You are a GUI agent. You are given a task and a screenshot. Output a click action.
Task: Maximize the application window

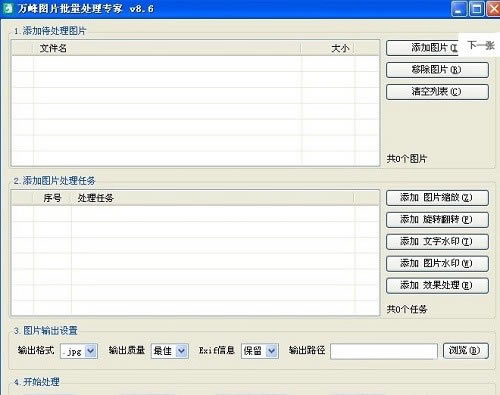pyautogui.click(x=477, y=9)
